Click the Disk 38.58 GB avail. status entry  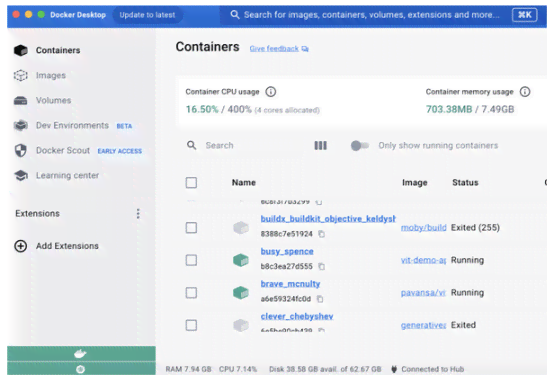pos(325,369)
